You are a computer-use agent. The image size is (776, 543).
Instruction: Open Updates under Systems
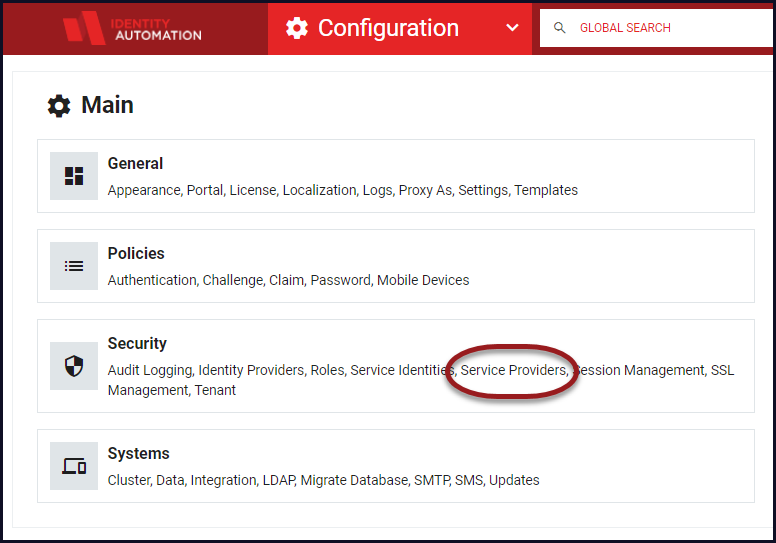coord(514,481)
